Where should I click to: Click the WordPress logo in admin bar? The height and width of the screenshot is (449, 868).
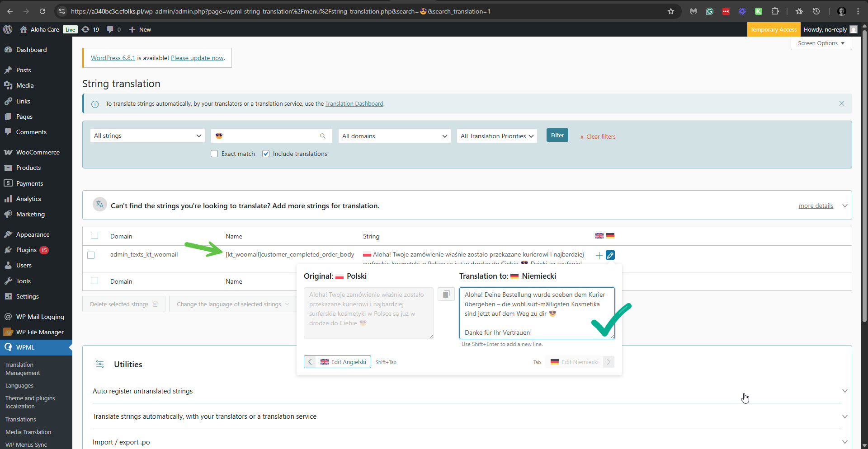pyautogui.click(x=8, y=29)
